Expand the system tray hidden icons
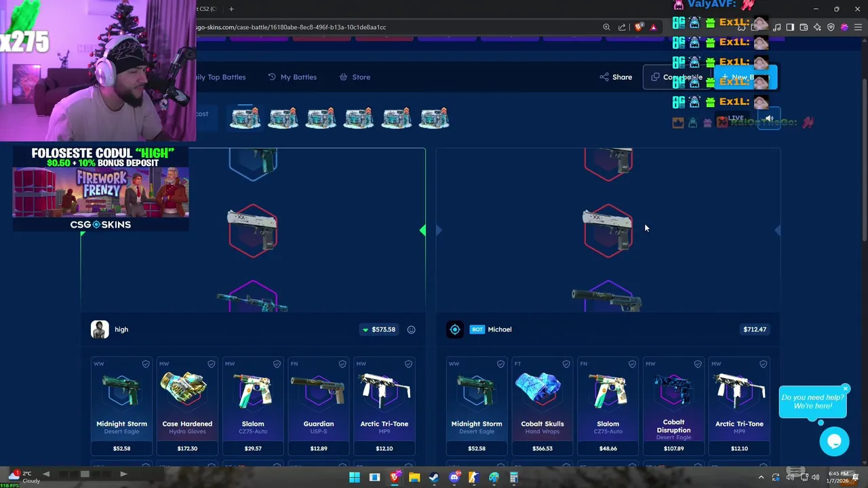868x488 pixels. tap(761, 477)
